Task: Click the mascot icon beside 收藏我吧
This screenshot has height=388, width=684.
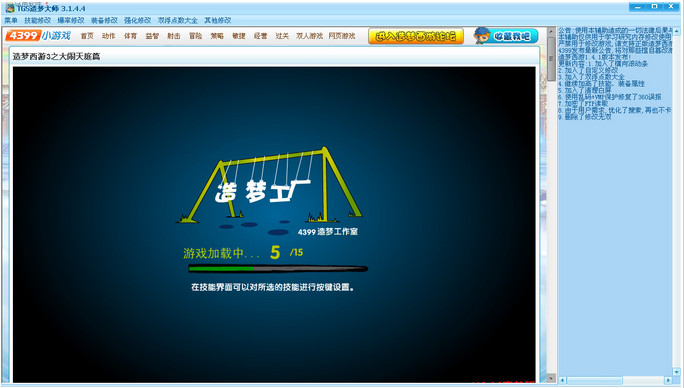Action: tap(482, 36)
